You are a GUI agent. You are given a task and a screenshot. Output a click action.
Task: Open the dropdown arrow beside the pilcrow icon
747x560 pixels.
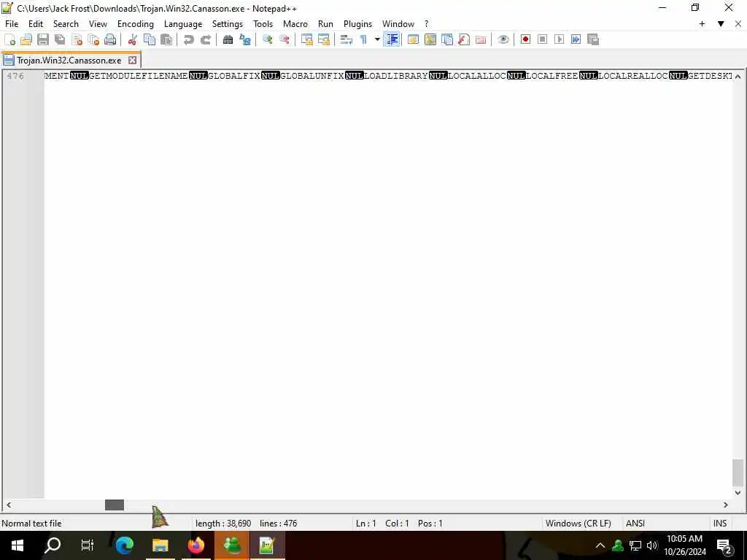coord(377,39)
